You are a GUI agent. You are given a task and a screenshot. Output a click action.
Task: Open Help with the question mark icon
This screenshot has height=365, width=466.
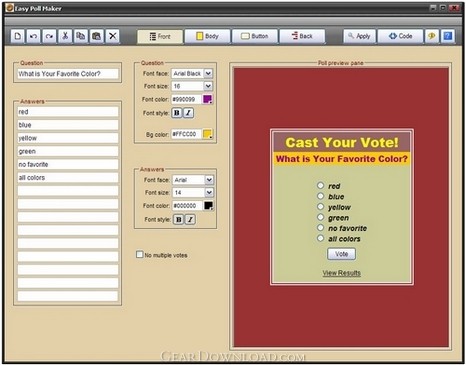click(448, 36)
